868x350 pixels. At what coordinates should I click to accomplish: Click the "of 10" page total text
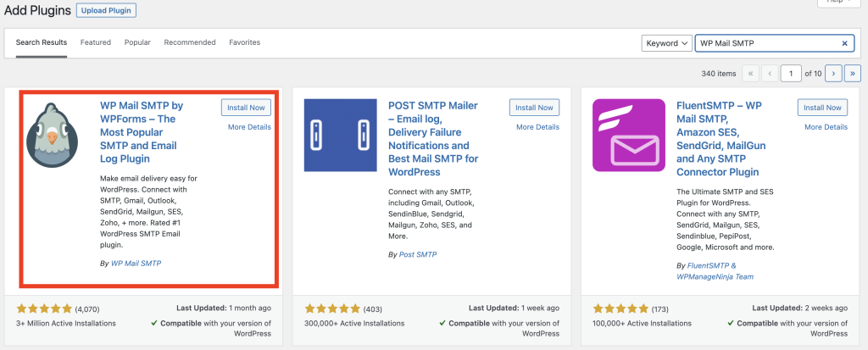pos(813,74)
